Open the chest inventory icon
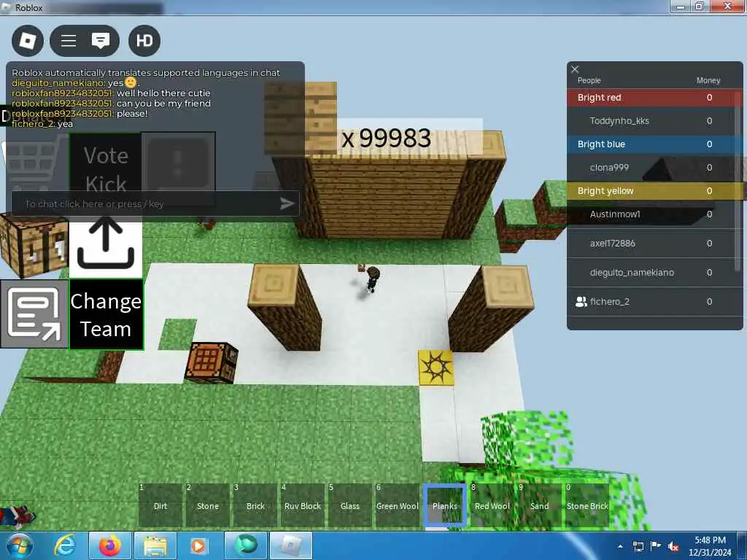The width and height of the screenshot is (747, 560). pyautogui.click(x=34, y=245)
